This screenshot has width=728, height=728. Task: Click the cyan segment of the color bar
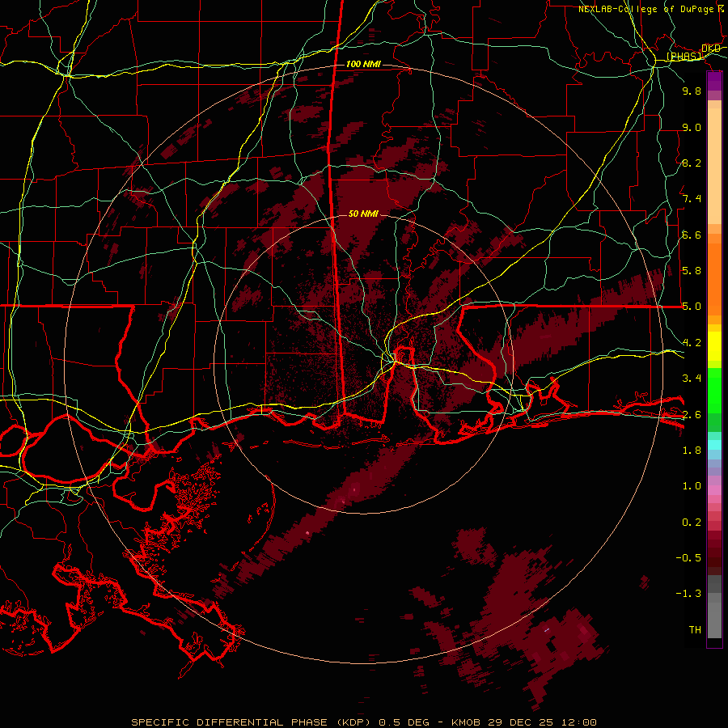point(714,445)
